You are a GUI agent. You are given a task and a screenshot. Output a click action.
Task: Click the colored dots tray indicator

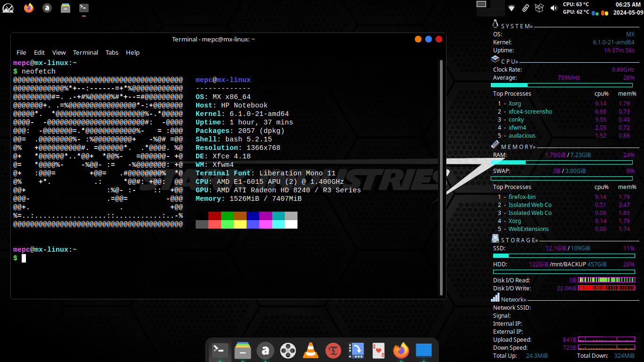(600, 13)
